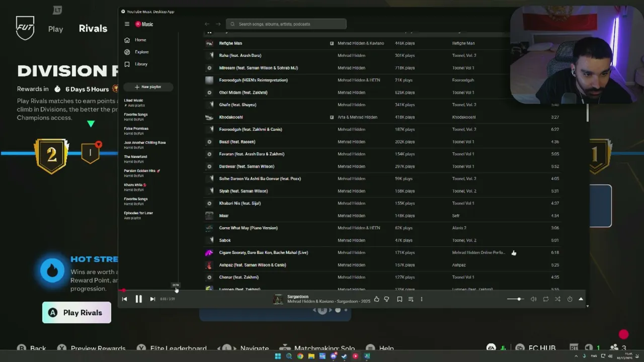644x362 pixels.
Task: Open the YouTube Music hamburger menu
Action: (x=127, y=24)
